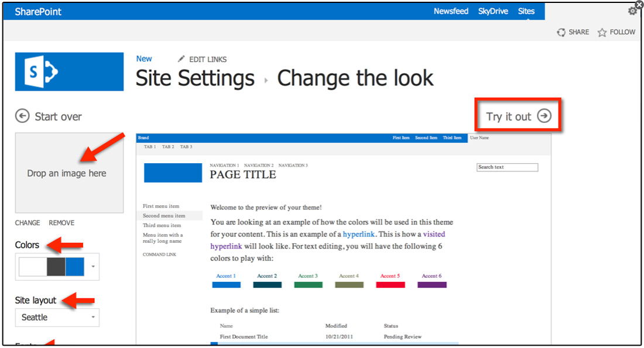Click the Start over back arrow icon

point(22,116)
